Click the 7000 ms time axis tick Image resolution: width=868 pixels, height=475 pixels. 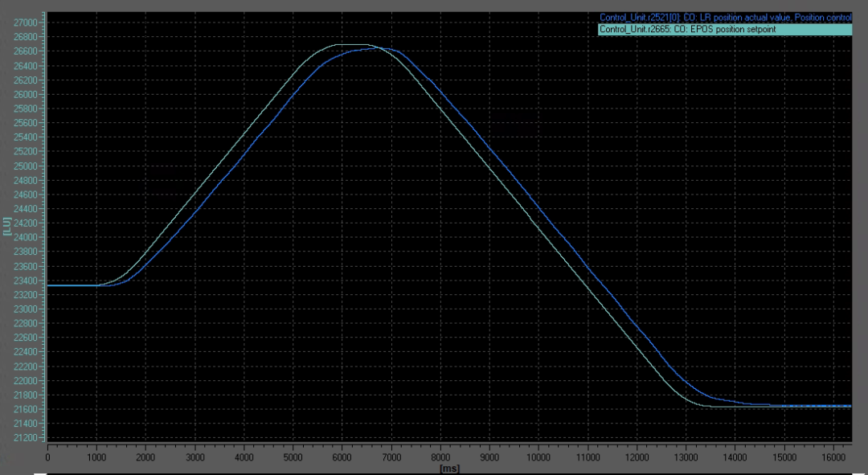[391, 457]
